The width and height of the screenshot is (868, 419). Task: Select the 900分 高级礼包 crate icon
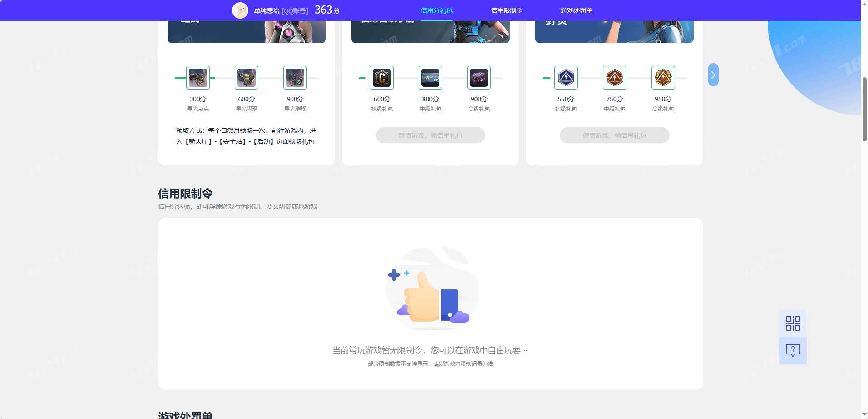[479, 78]
